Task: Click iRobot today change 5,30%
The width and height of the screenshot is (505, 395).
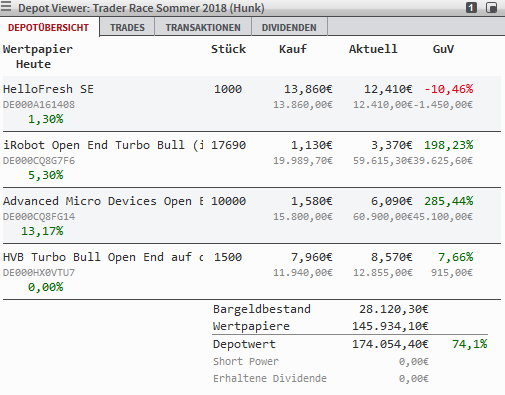Action: pos(45,175)
